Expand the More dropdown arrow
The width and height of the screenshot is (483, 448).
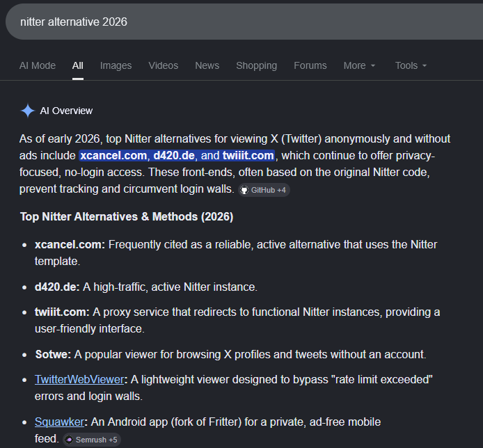tap(373, 65)
